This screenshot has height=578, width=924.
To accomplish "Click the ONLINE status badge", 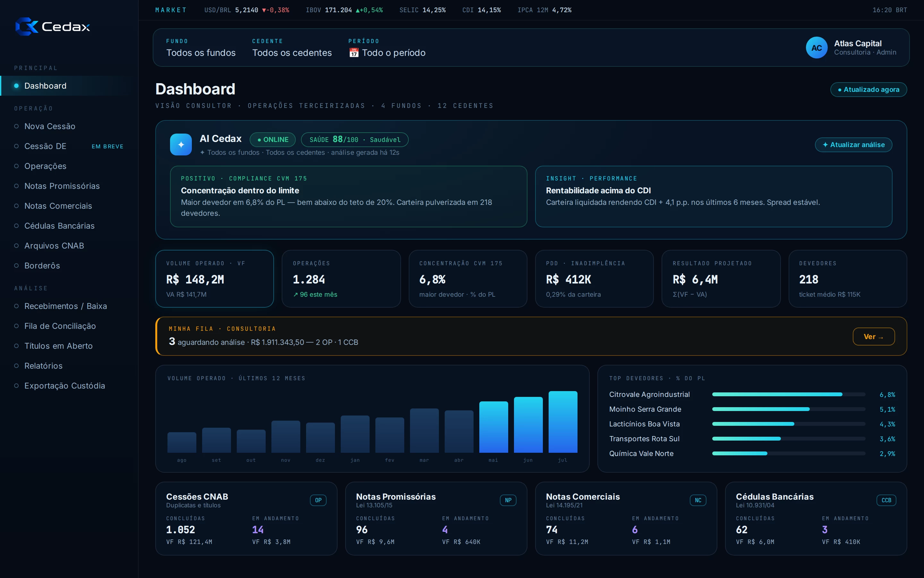I will pos(273,140).
